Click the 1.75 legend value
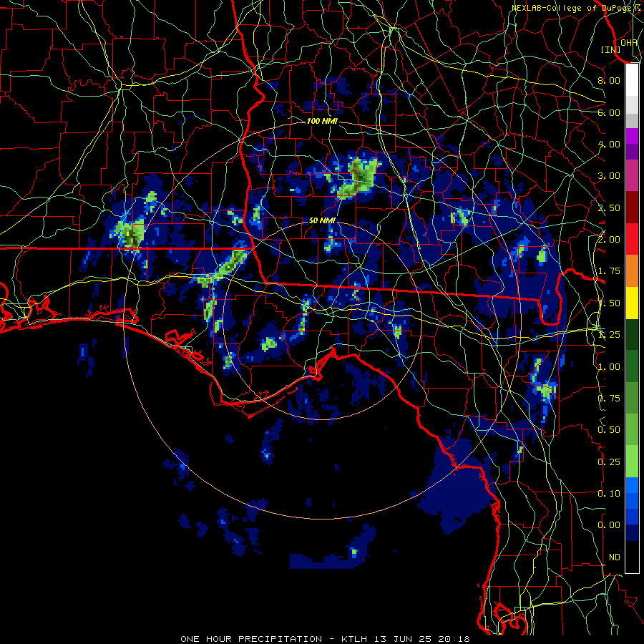 pyautogui.click(x=609, y=271)
